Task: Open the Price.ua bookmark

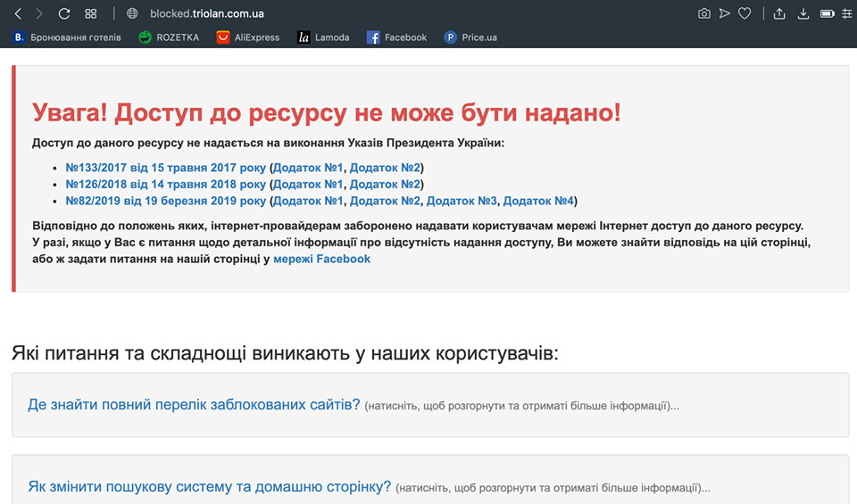Action: 470,37
